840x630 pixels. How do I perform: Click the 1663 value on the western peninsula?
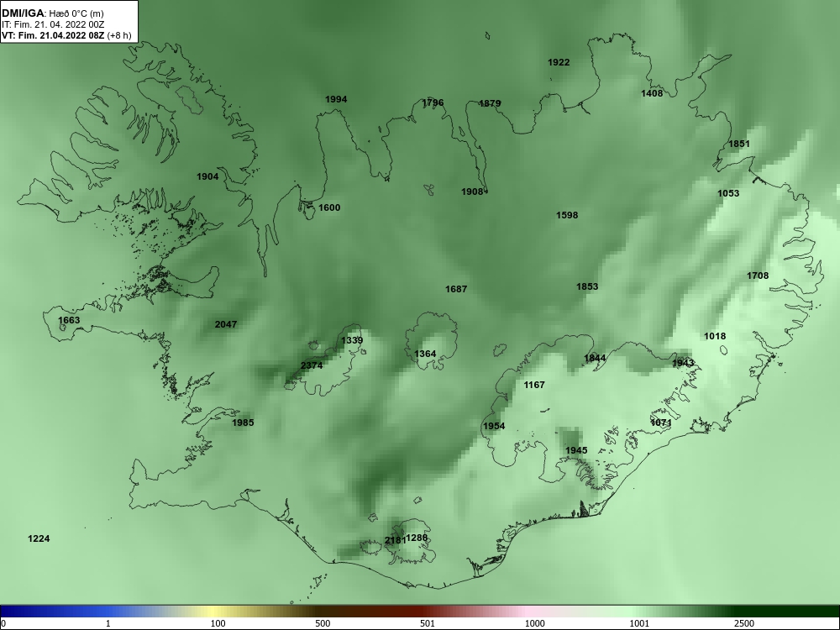point(69,320)
